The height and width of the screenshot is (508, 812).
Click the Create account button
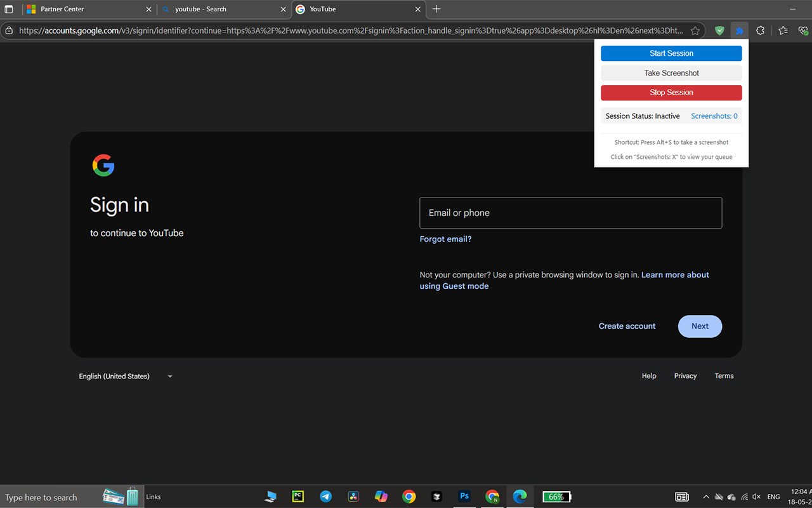627,326
